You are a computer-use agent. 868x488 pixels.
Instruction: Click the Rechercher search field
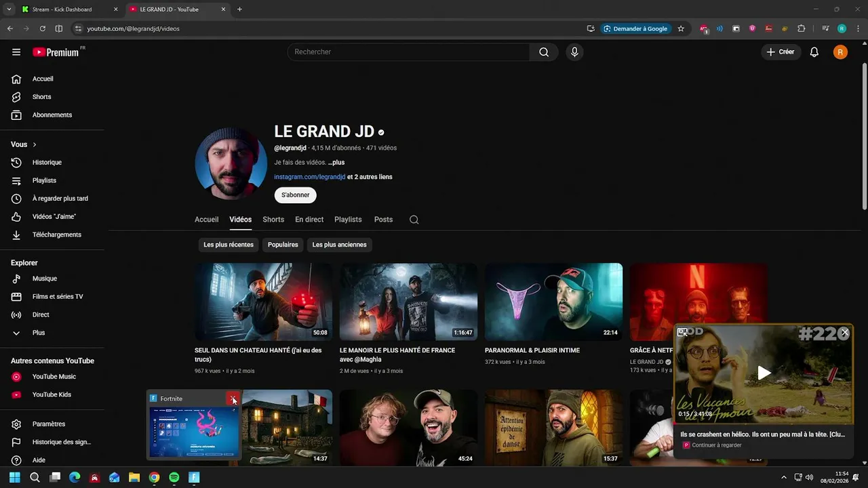pyautogui.click(x=408, y=52)
